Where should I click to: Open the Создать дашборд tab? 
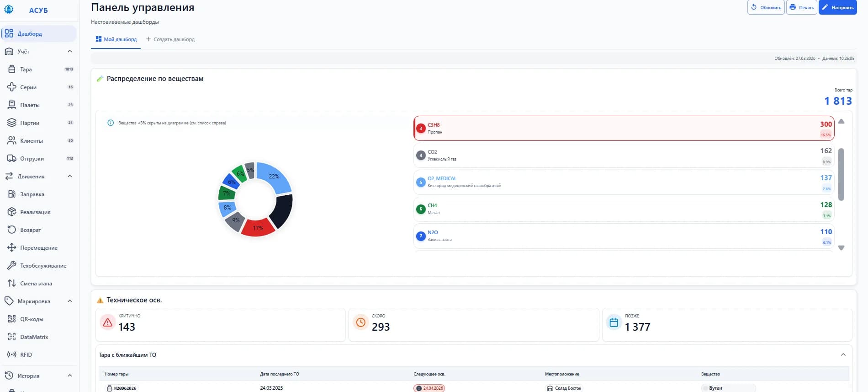point(170,39)
